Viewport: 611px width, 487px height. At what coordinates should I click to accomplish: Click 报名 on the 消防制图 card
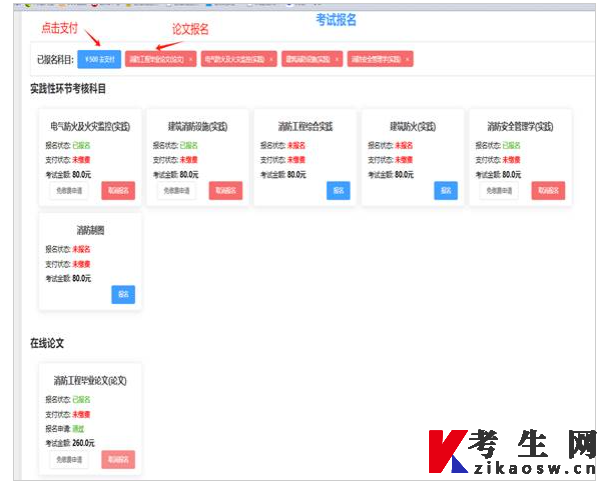[x=123, y=295]
